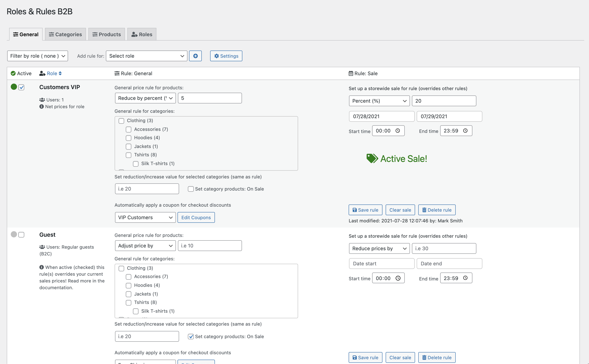The height and width of the screenshot is (364, 589).
Task: Click the clock icon in VIP end time
Action: point(465,131)
